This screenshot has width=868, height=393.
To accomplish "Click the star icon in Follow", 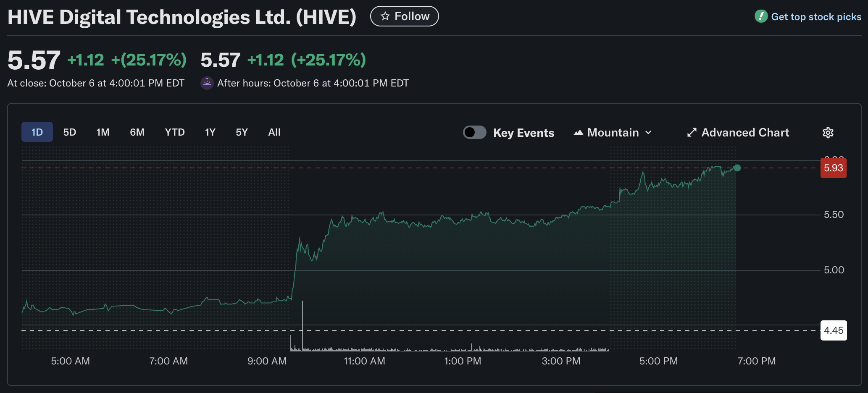I will [385, 16].
